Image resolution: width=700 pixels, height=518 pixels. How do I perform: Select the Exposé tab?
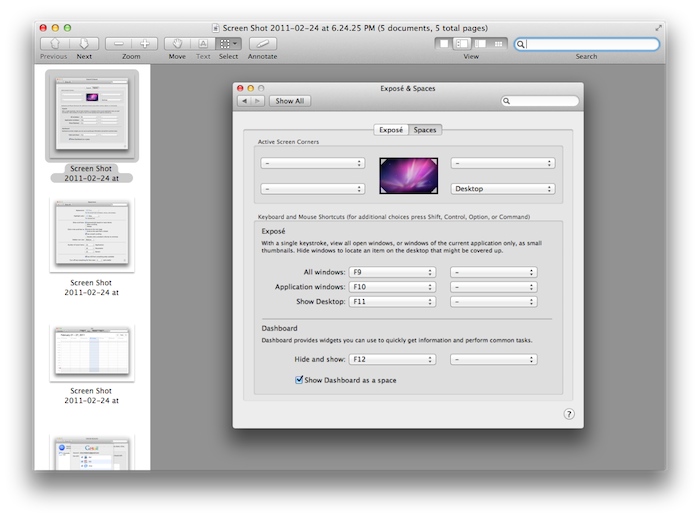click(390, 130)
